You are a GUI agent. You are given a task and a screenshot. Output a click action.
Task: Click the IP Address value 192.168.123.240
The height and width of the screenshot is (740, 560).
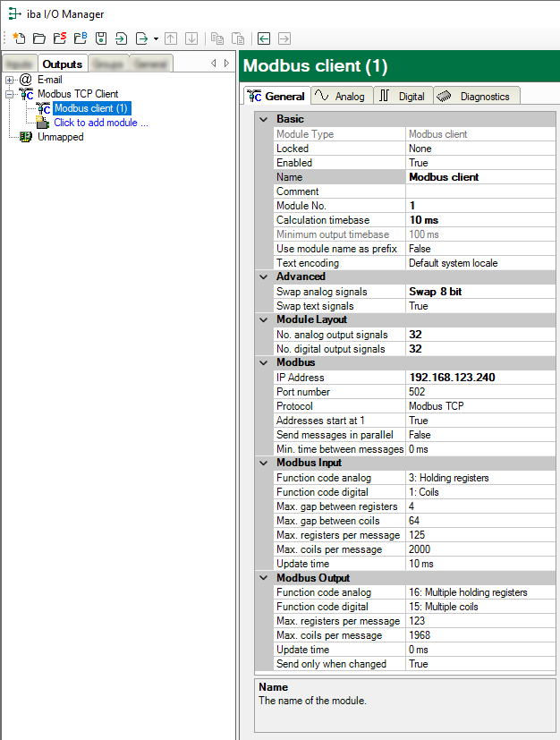coord(480,378)
